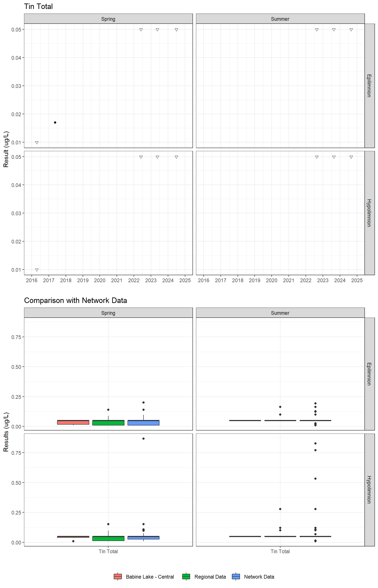The image size is (378, 588).
Task: Click the 2016 triangle marker in Spring Epilimnion
Action: point(37,143)
